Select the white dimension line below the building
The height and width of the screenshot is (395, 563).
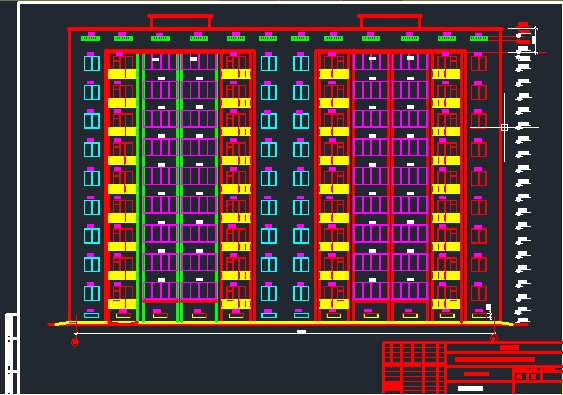(x=284, y=334)
